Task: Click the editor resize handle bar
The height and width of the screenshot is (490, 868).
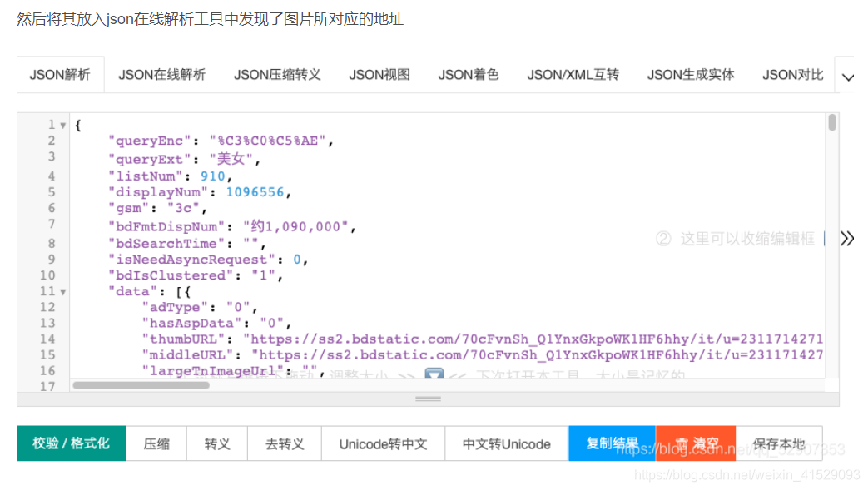Action: (x=428, y=398)
